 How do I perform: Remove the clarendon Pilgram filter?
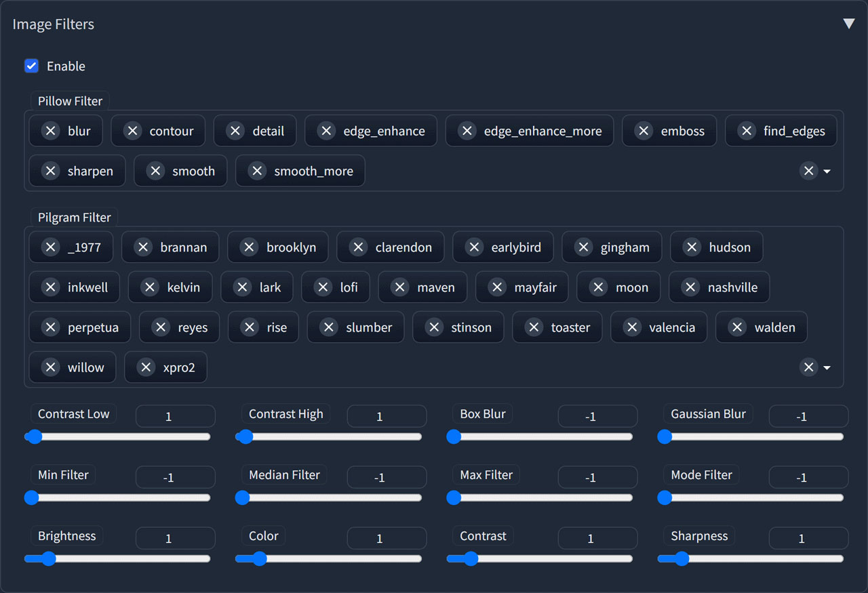click(x=358, y=247)
